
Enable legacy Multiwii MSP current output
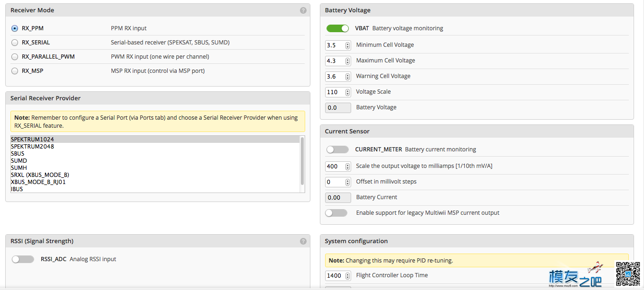tap(336, 213)
